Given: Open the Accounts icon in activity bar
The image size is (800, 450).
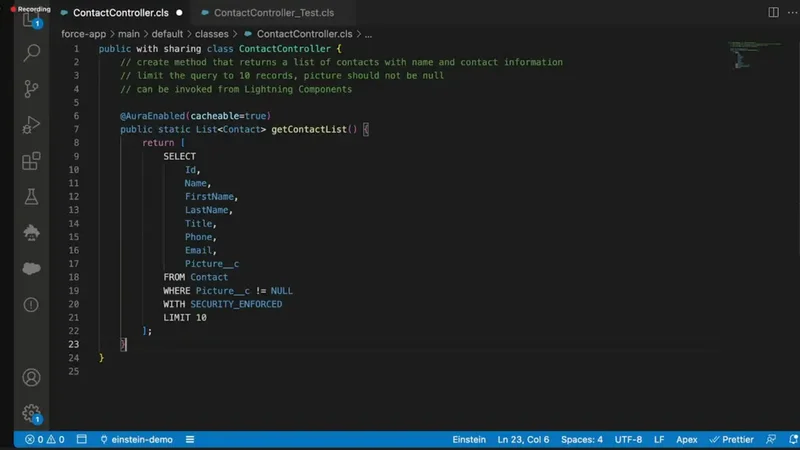Looking at the screenshot, I should (32, 378).
